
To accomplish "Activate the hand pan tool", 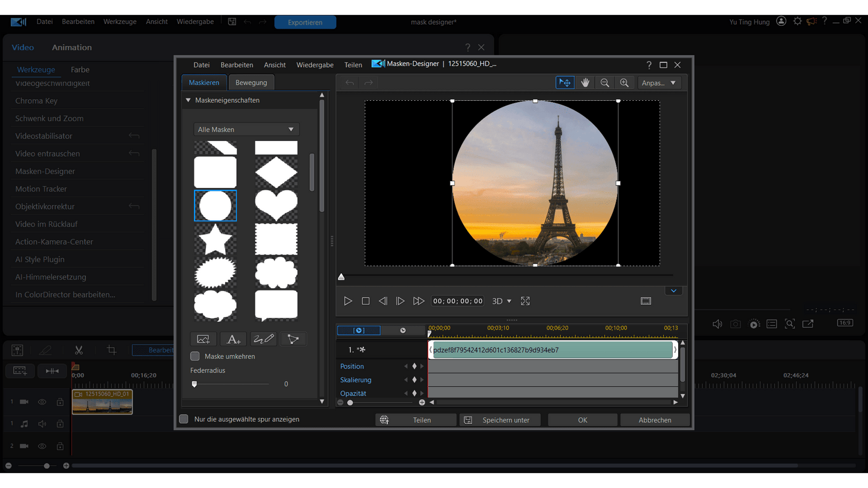I will click(x=585, y=83).
